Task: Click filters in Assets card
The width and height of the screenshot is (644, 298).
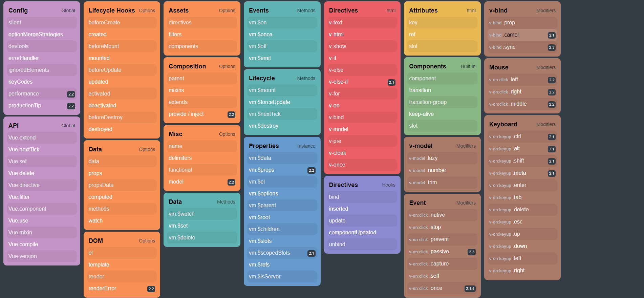Action: click(202, 35)
